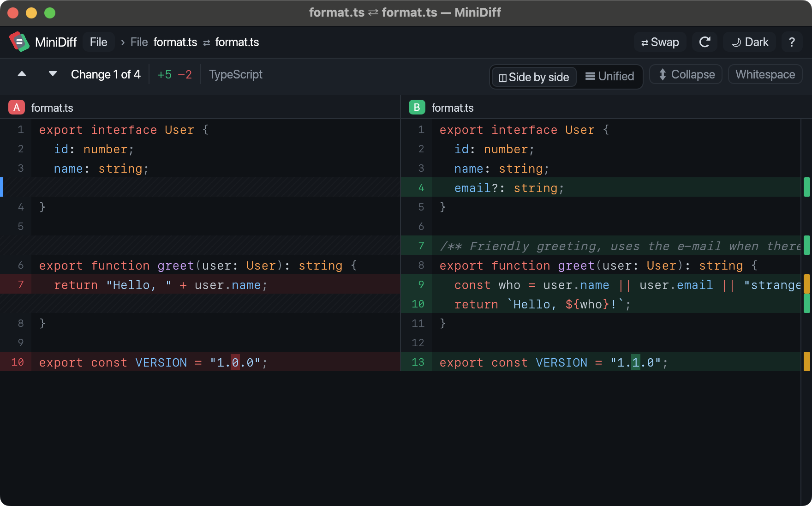
Task: Toggle the Dark theme
Action: 750,42
